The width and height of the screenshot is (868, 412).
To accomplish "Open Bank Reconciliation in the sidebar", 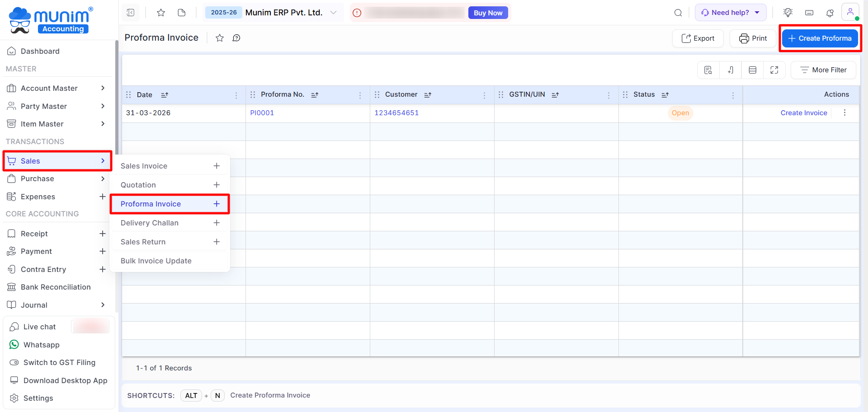I will [56, 287].
